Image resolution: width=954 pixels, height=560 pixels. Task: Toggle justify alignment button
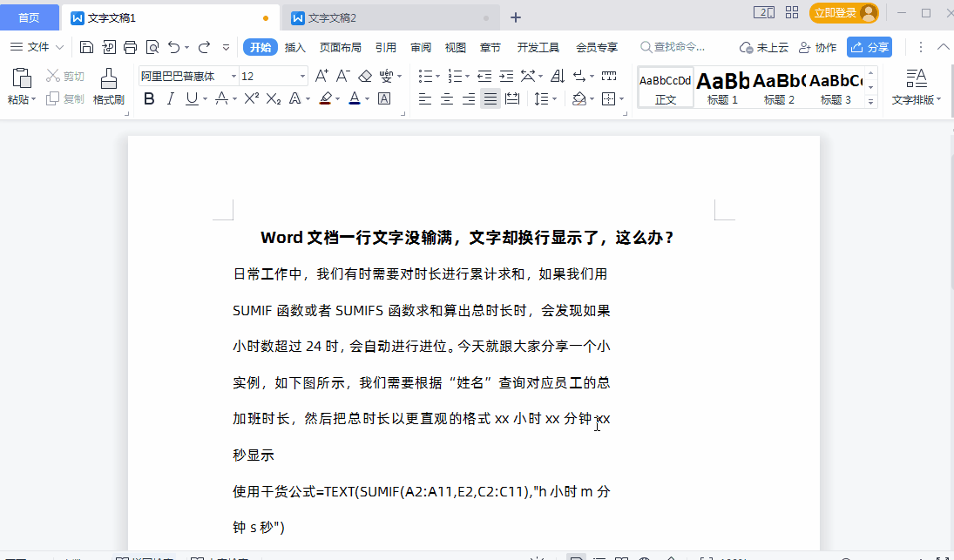coord(491,98)
